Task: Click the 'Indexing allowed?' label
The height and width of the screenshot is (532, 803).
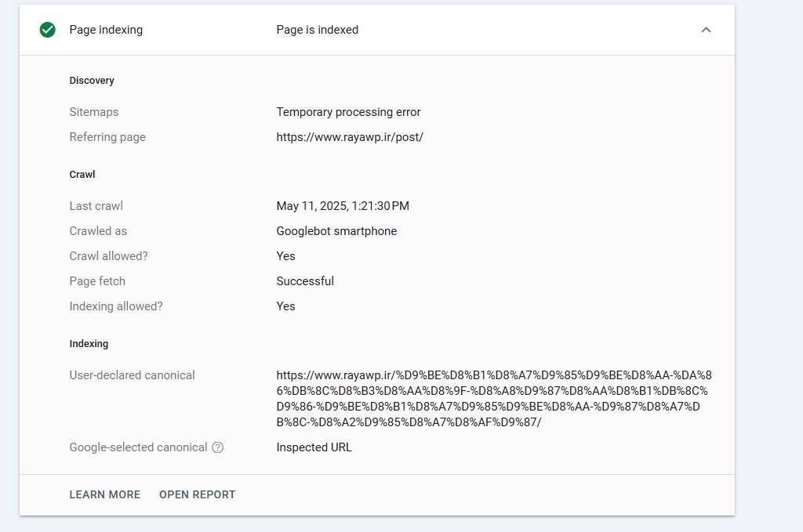Action: (116, 306)
